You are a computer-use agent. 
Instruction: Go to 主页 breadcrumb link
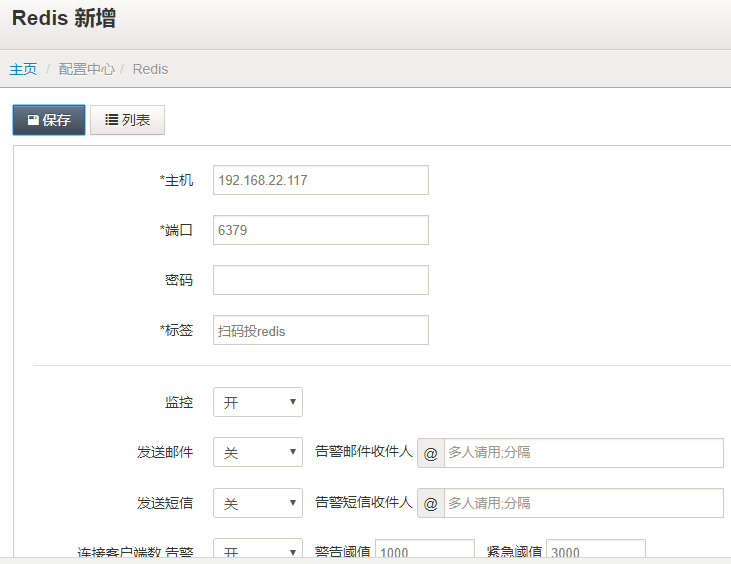coord(23,69)
